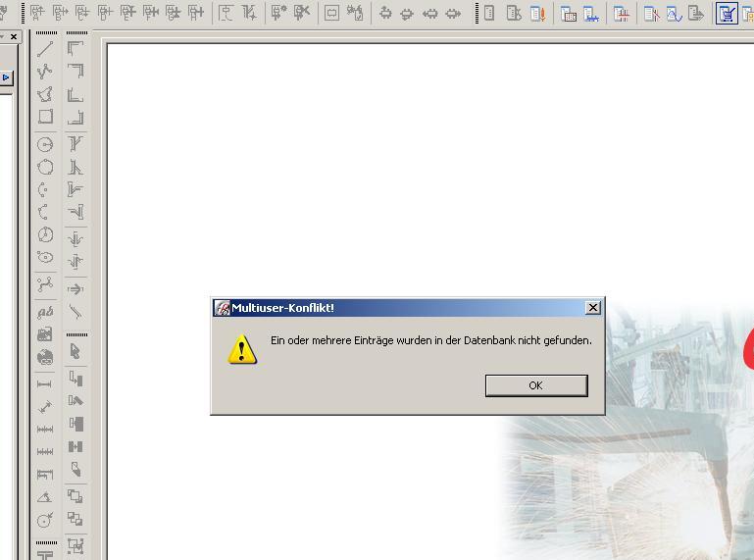This screenshot has width=754, height=560.
Task: Select the Text insertion tool
Action: 45,312
